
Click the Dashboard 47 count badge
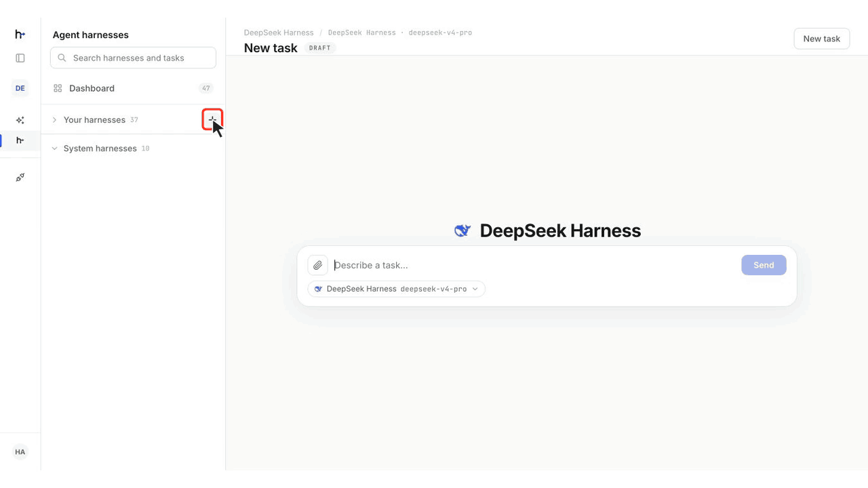coord(206,88)
